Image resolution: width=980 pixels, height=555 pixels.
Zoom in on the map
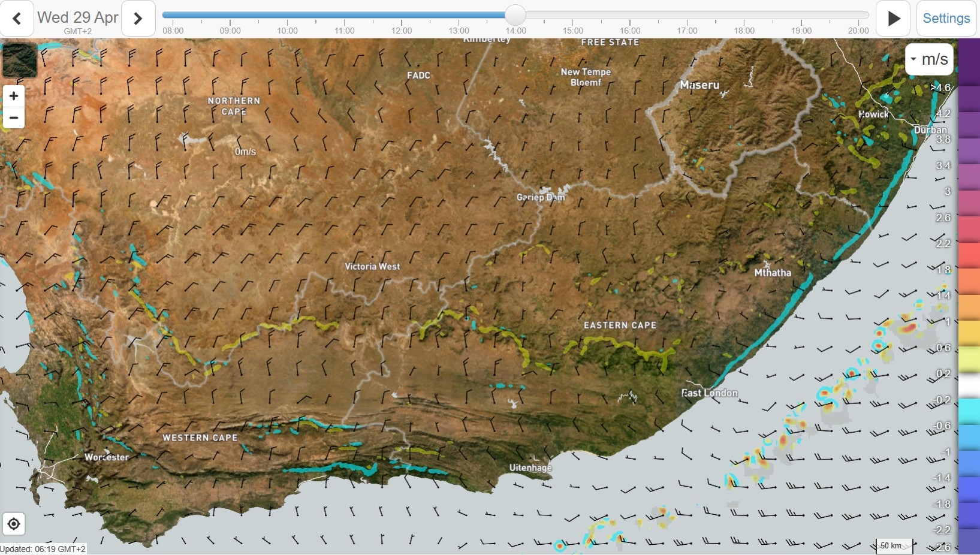[14, 96]
